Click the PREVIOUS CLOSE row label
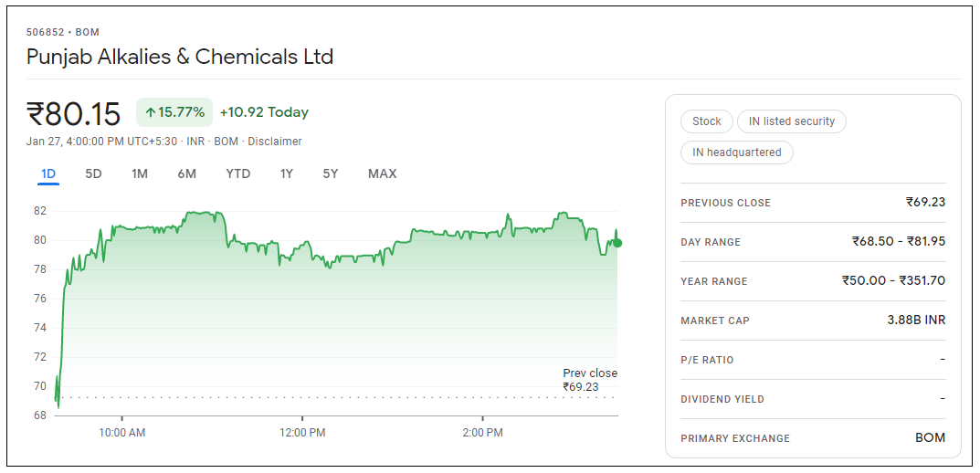The height and width of the screenshot is (473, 980). (x=725, y=203)
